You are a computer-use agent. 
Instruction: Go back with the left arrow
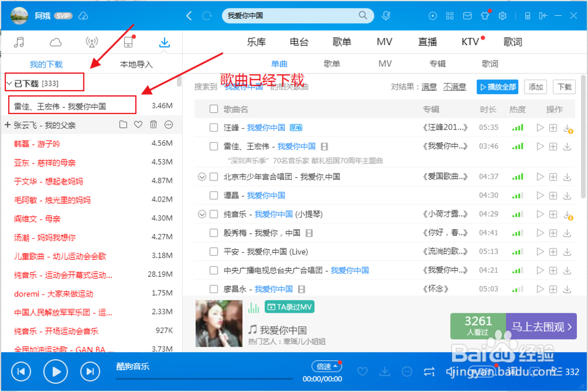[189, 16]
